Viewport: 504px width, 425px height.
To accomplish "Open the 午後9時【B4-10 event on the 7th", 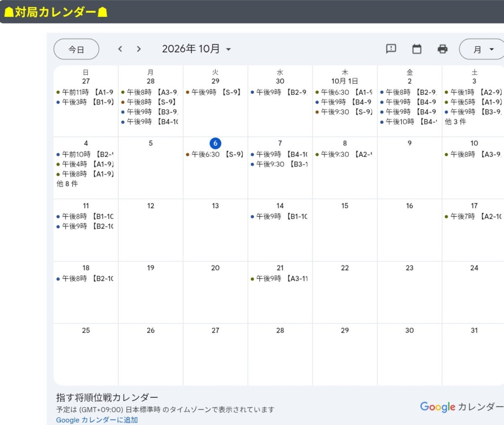I will point(280,155).
